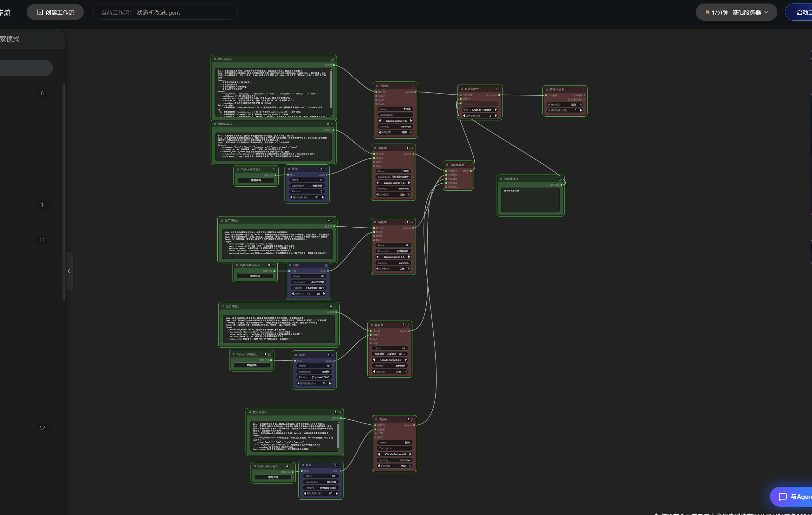Click next arrow on 标的类型 期货 selector
Viewport: 812px width, 515px height.
click(581, 105)
